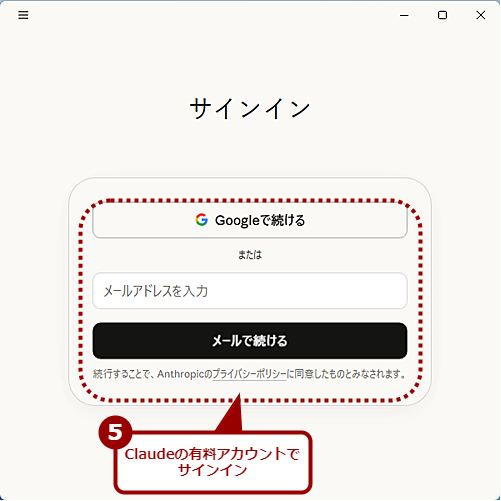Click the メールで続ける button
This screenshot has height=501, width=501.
(x=250, y=341)
